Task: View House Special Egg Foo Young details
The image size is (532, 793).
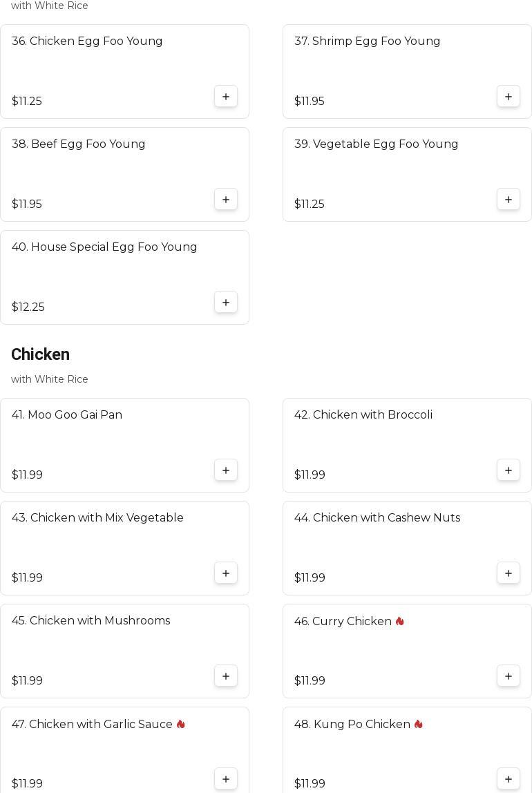Action: pyautogui.click(x=104, y=247)
